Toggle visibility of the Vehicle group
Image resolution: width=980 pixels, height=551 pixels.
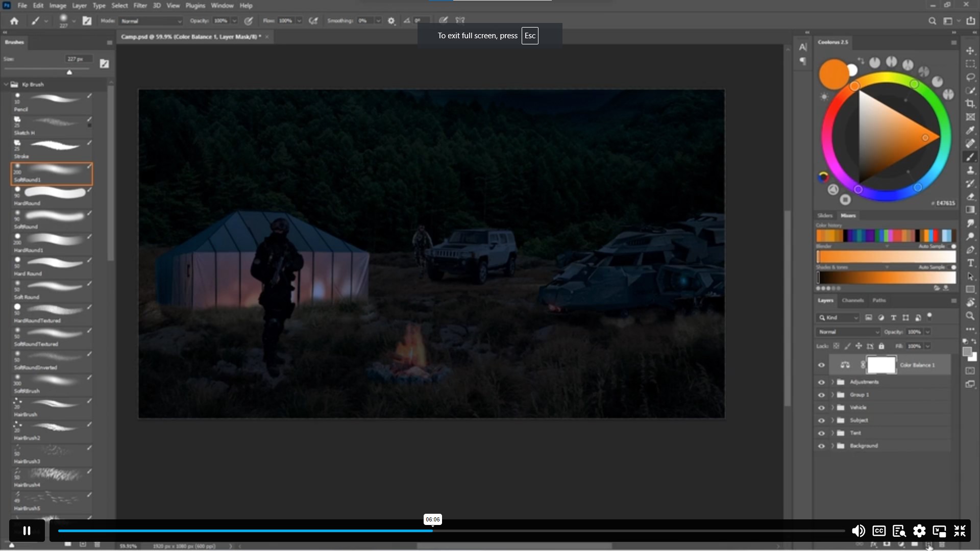tap(822, 408)
